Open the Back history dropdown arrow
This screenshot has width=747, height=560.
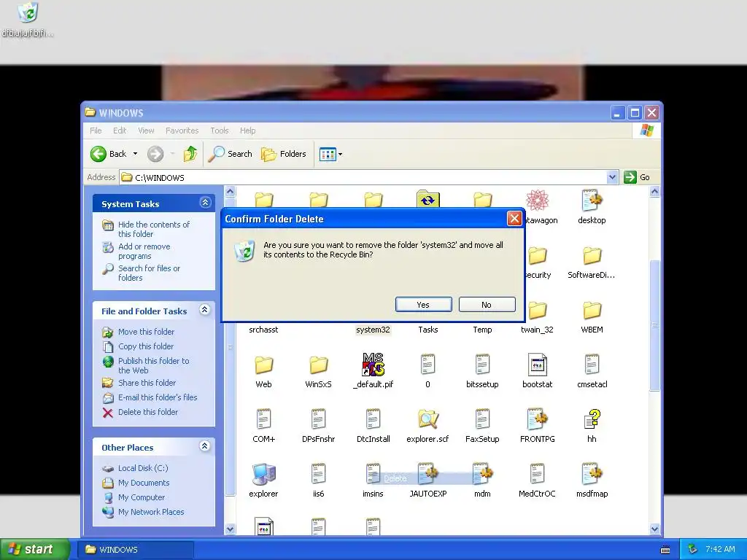pos(135,154)
